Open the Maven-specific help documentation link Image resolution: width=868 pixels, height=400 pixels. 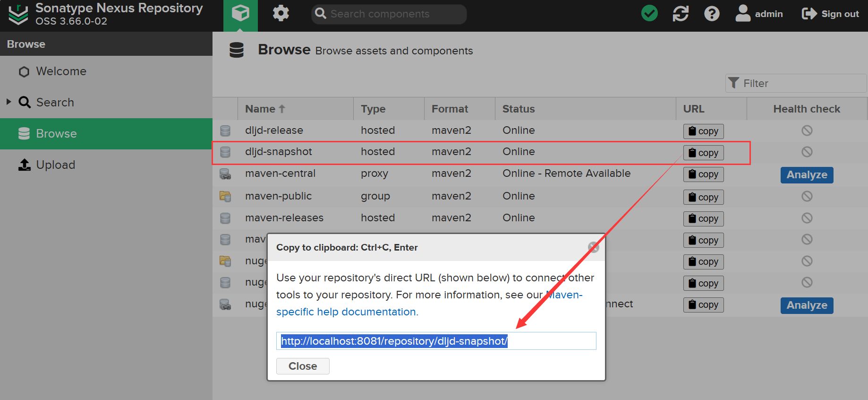tap(347, 312)
